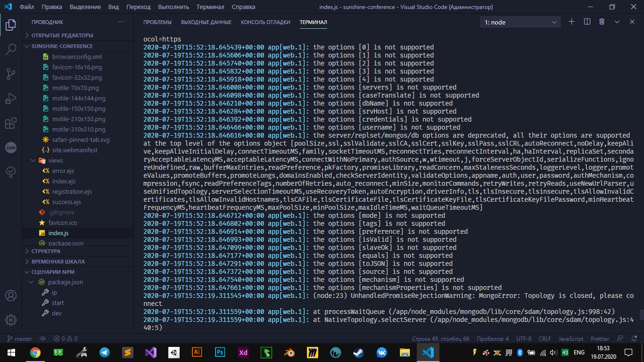Open mstile-144x144.png file
This screenshot has height=362, width=644.
[x=78, y=98]
